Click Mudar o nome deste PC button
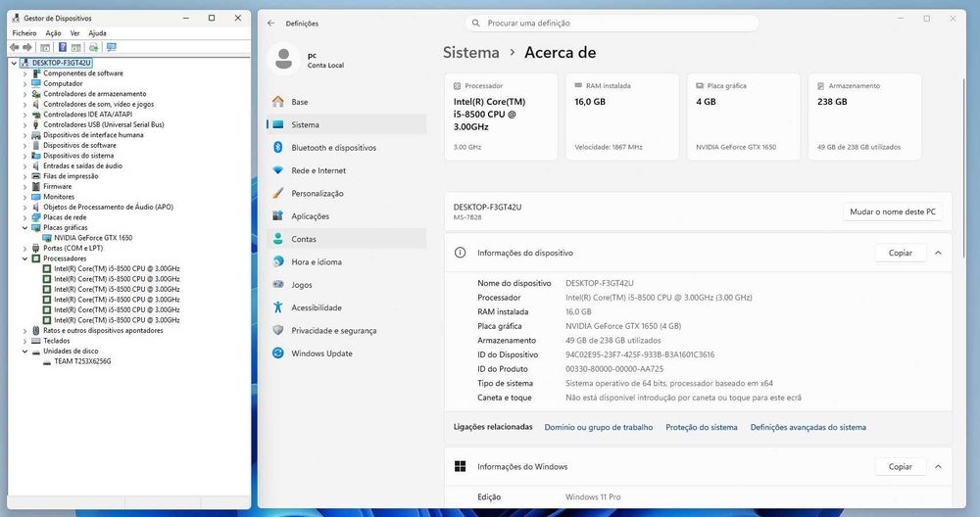The height and width of the screenshot is (517, 980). [x=893, y=211]
